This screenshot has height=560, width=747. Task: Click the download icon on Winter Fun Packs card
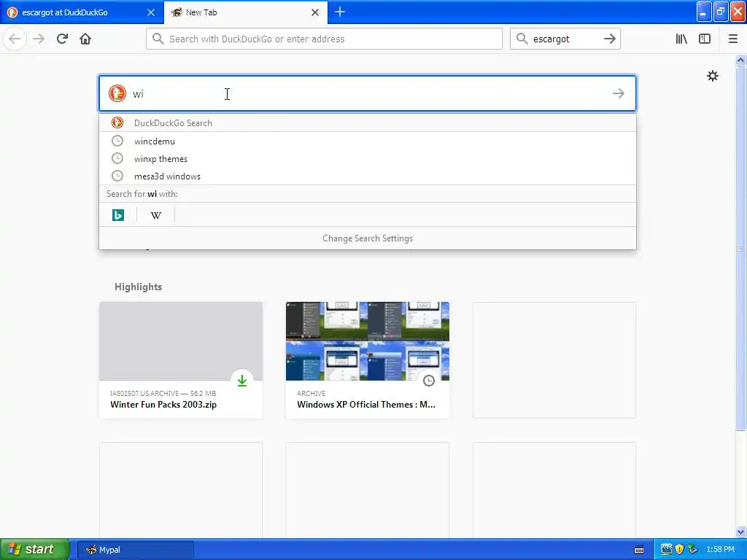tap(242, 381)
